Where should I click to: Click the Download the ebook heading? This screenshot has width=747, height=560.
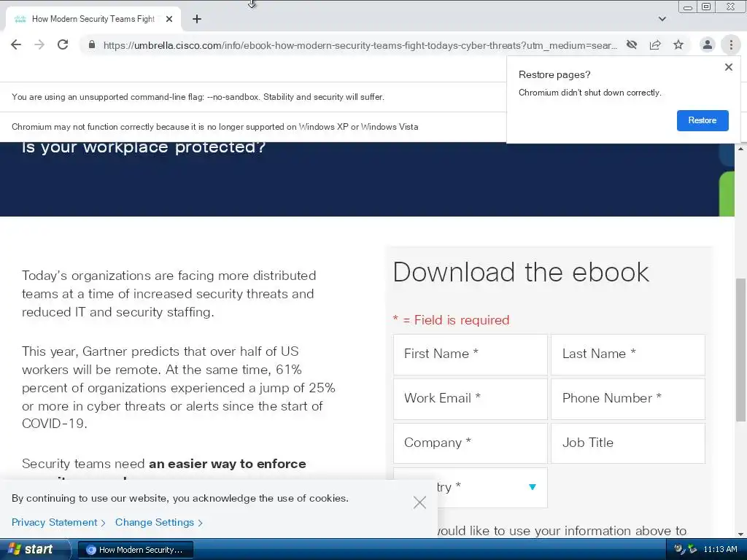coord(521,272)
